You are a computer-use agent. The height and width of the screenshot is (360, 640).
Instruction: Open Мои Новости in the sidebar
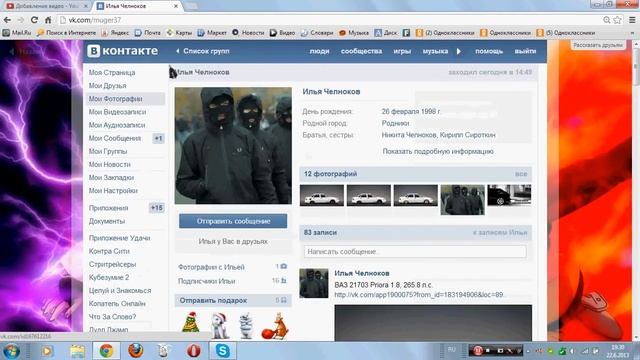[109, 164]
